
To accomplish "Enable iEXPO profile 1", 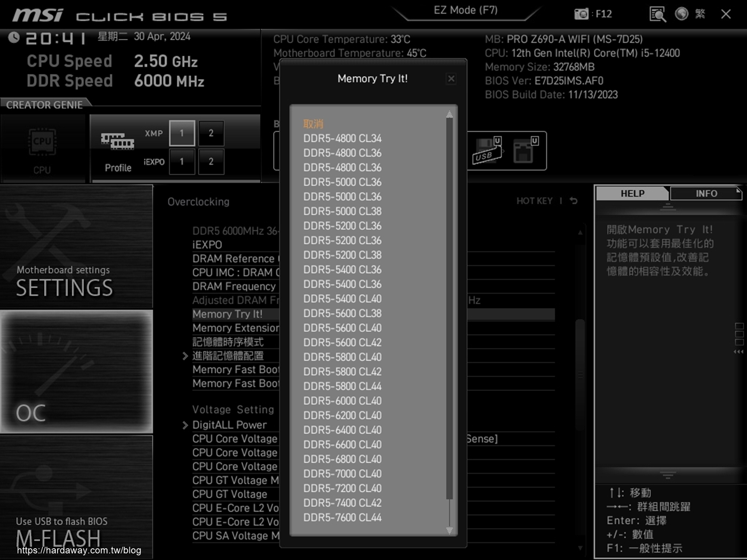I will pyautogui.click(x=182, y=161).
